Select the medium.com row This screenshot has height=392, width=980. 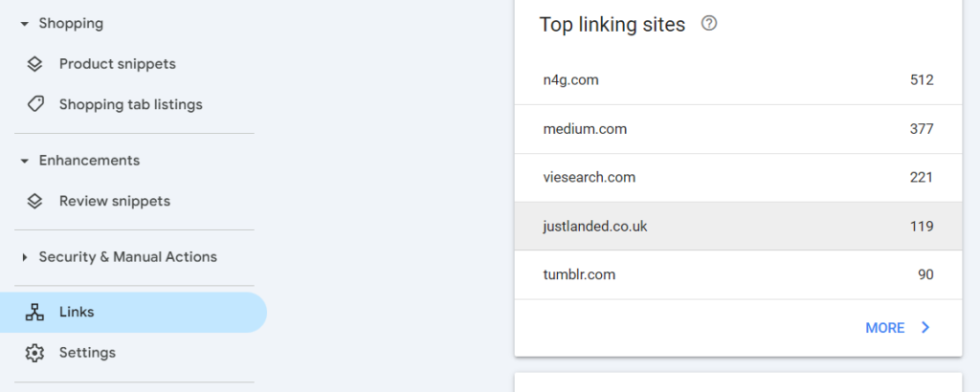(x=738, y=129)
